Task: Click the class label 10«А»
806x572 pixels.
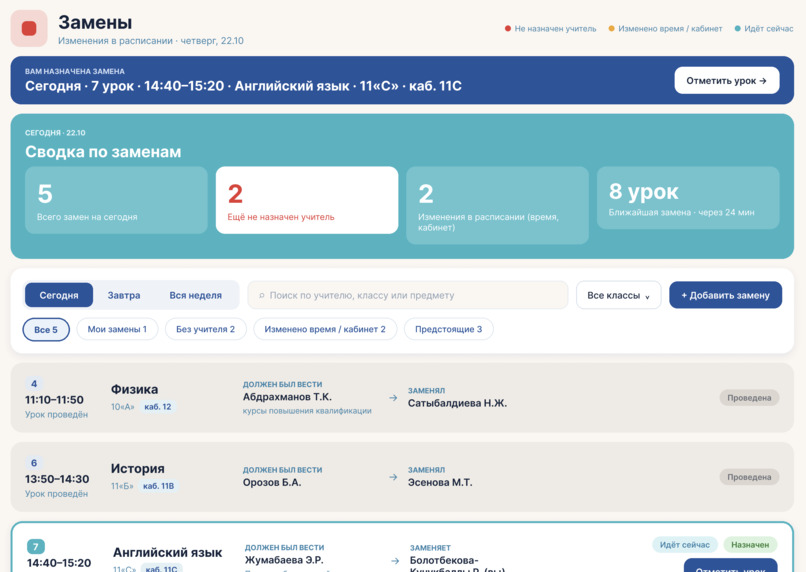Action: (122, 407)
